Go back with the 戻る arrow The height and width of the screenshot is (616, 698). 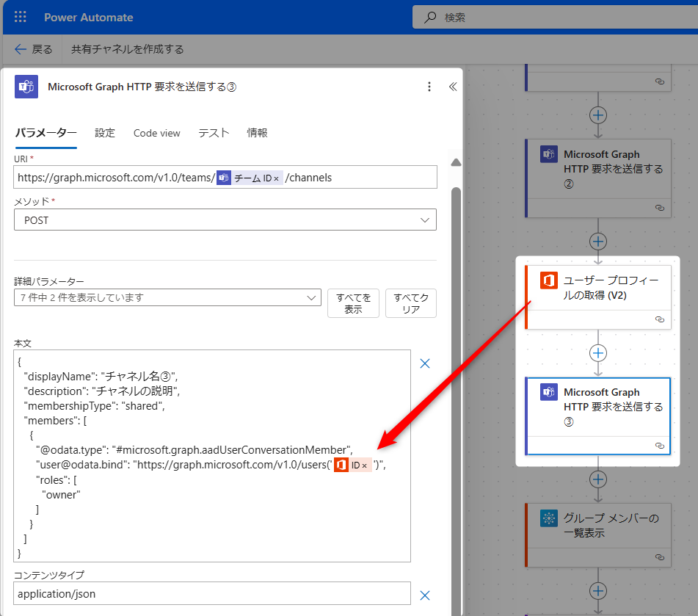pos(33,49)
